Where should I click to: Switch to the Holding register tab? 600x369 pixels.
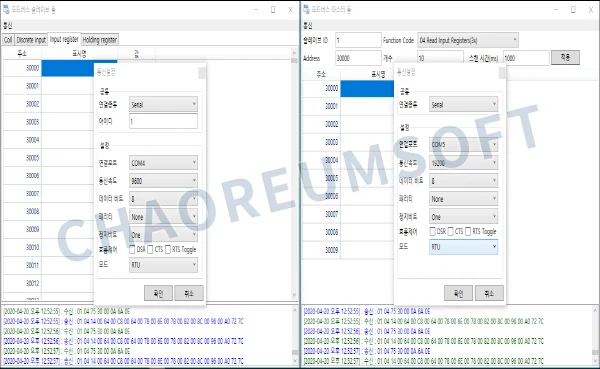[x=99, y=39]
